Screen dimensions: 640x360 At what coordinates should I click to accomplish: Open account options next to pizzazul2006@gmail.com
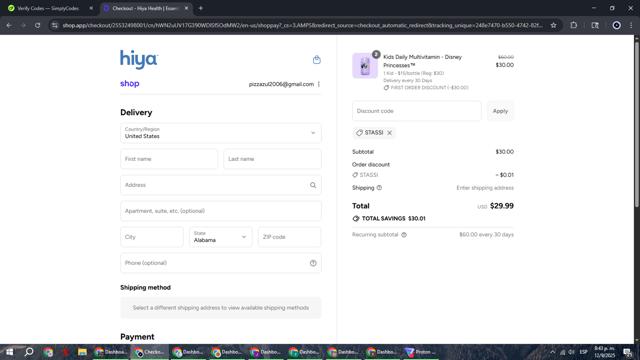pyautogui.click(x=319, y=84)
